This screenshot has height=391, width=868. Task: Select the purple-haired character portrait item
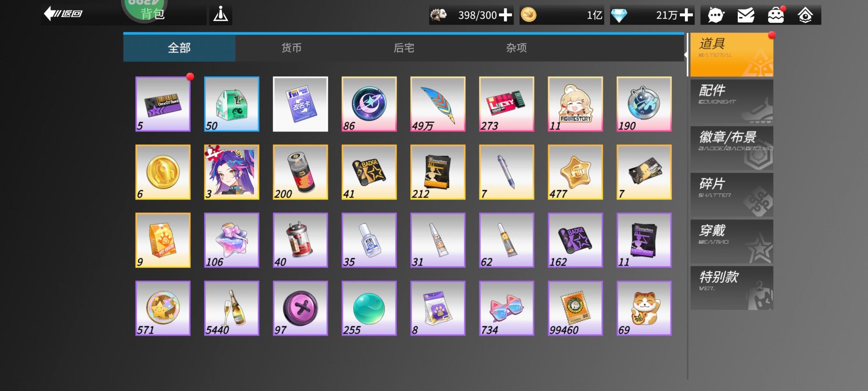pos(231,172)
